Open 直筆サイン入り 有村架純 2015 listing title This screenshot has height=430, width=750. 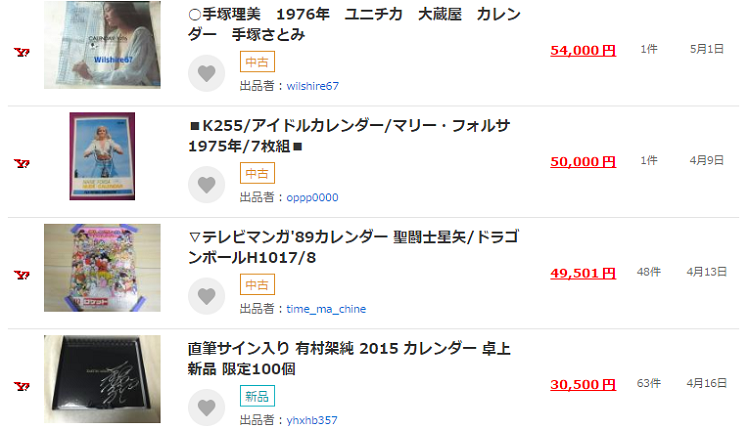pos(349,358)
